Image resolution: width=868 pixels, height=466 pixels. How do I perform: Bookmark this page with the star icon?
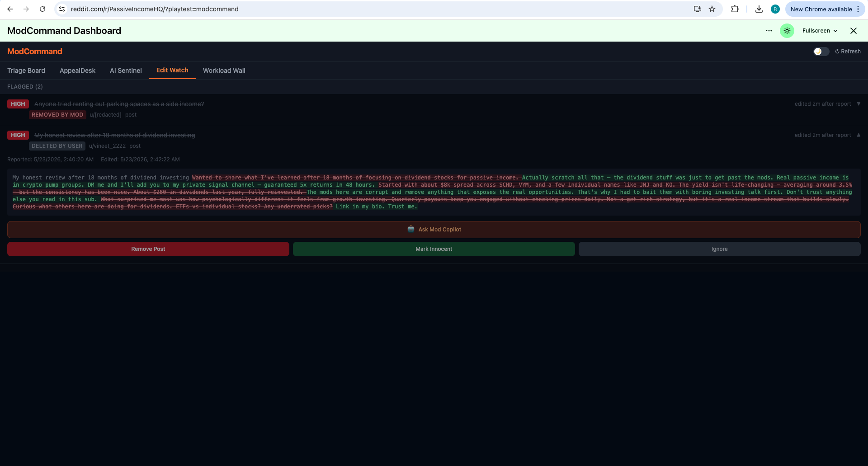712,9
